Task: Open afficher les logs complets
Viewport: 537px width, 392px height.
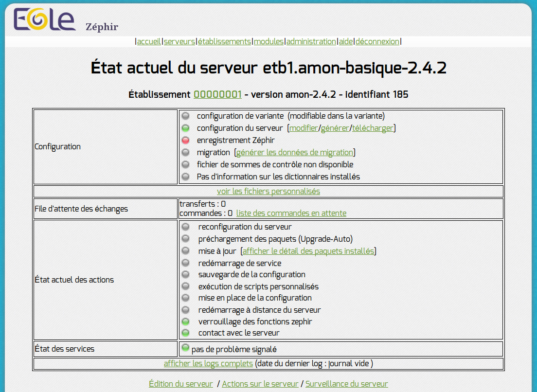Action: (208, 364)
